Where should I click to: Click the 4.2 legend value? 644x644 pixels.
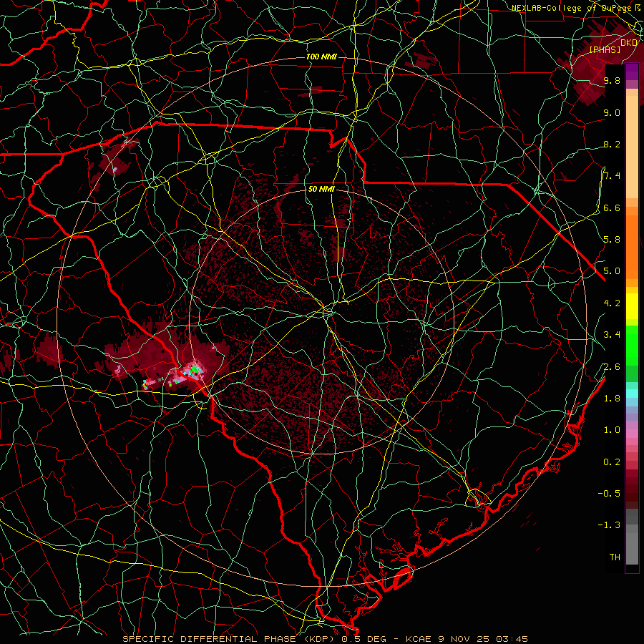(x=612, y=303)
